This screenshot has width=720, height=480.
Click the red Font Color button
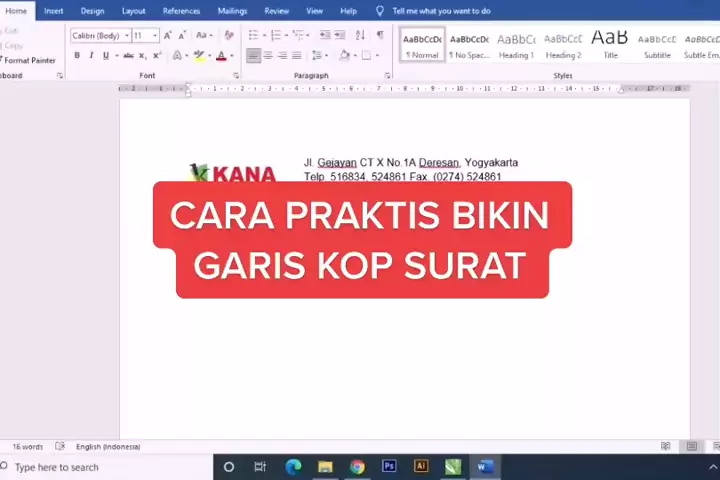pos(221,56)
